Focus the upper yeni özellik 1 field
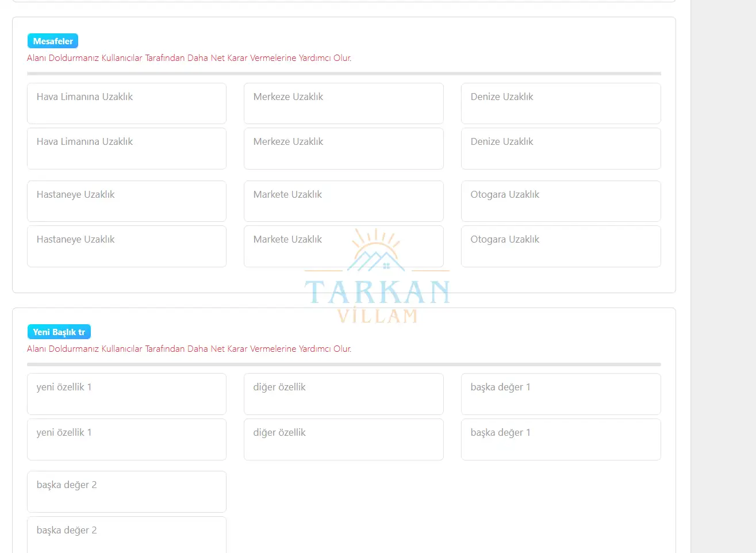This screenshot has width=756, height=553. 126,394
